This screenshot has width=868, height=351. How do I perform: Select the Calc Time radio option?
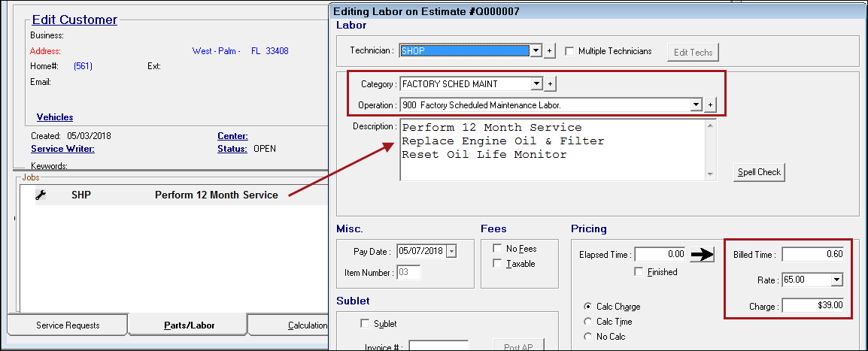coord(587,321)
